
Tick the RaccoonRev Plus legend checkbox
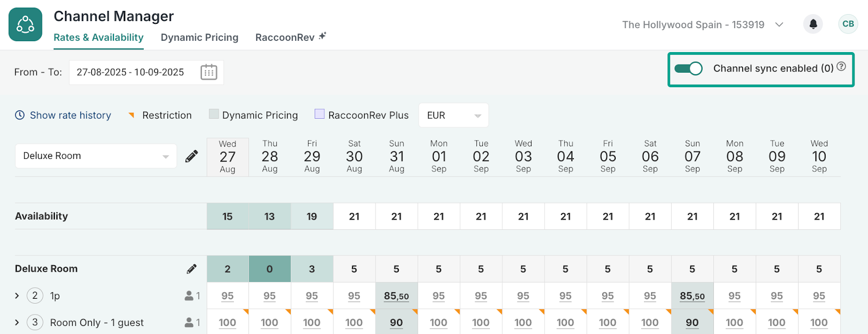tap(320, 114)
